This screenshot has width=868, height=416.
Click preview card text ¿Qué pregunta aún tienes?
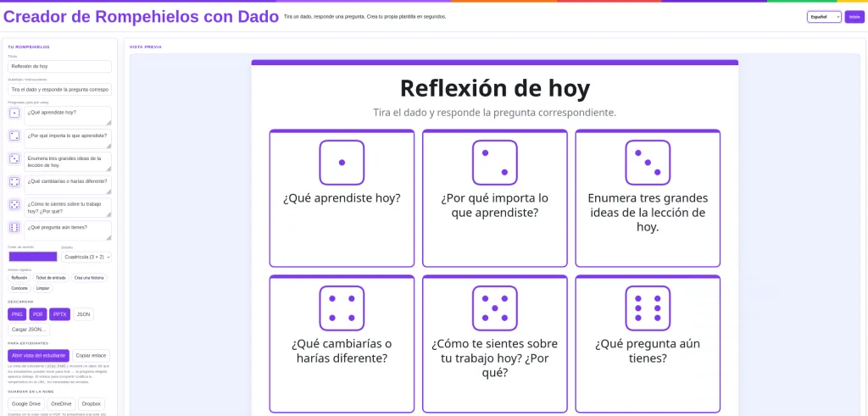[x=648, y=351]
